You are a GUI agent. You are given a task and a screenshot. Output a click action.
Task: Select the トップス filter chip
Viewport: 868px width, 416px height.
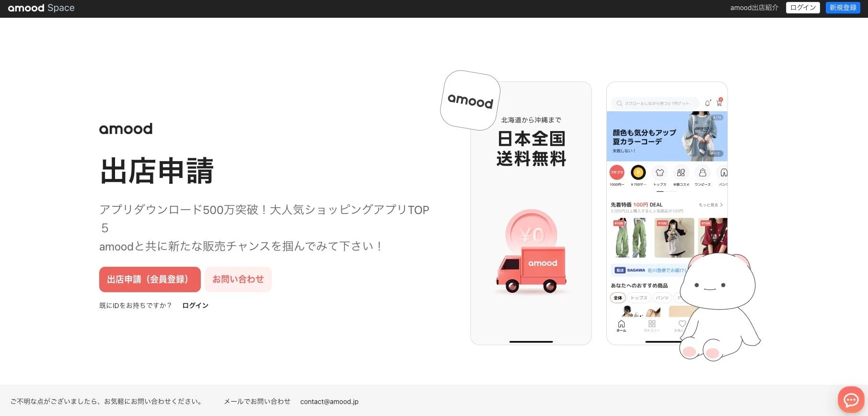pos(639,298)
